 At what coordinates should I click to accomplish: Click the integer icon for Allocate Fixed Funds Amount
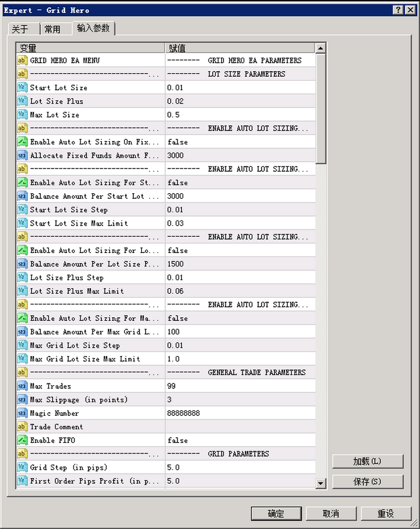coord(22,155)
